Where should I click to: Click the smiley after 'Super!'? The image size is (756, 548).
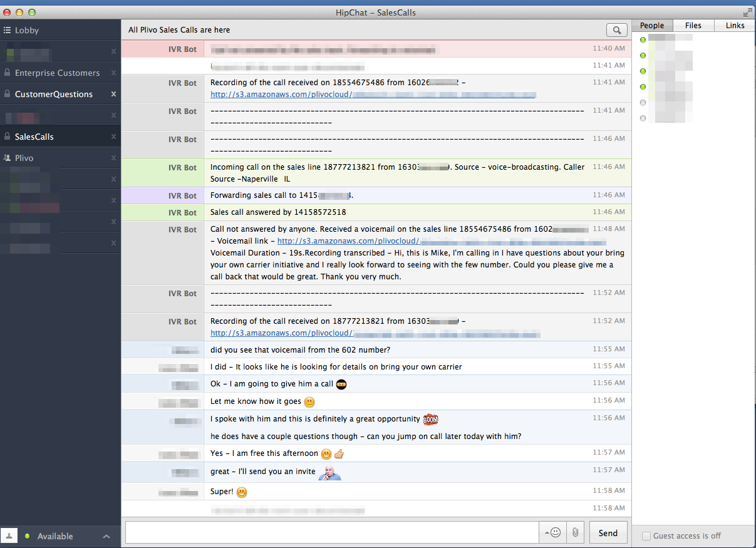coord(242,492)
